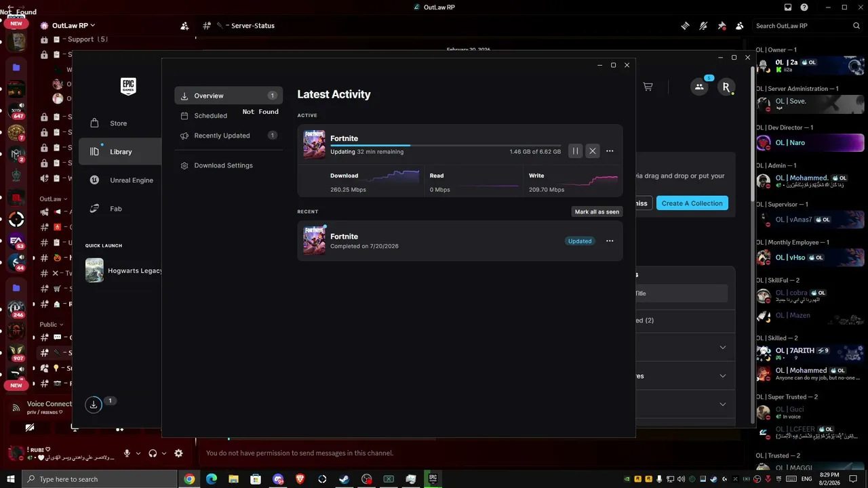This screenshot has height=488, width=868.
Task: Click Create A Collection button
Action: click(692, 203)
